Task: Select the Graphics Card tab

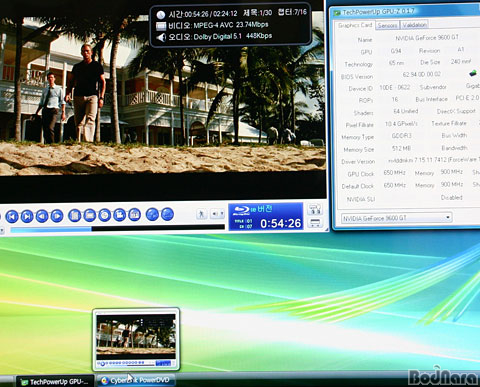Action: tap(355, 25)
